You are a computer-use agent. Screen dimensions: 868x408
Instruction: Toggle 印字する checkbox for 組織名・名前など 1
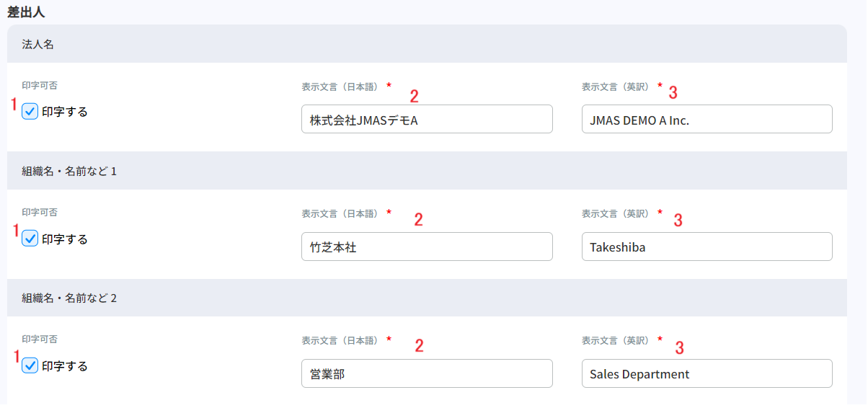point(30,239)
